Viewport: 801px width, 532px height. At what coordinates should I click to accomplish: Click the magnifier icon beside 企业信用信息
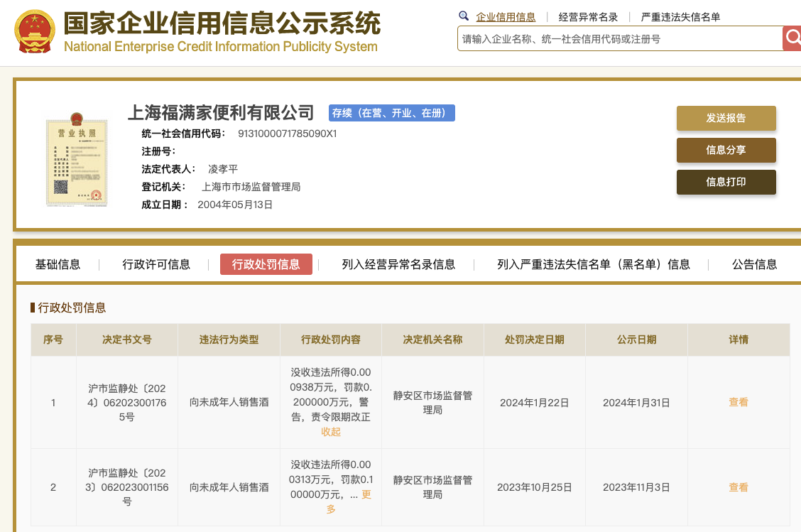point(463,16)
